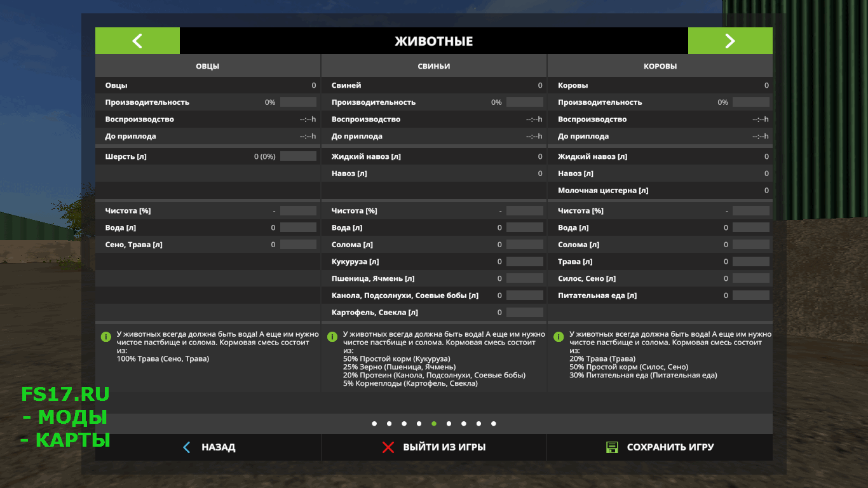Click СОХРАНИТЬ ИГРУ to save game
The image size is (868, 488).
(660, 447)
